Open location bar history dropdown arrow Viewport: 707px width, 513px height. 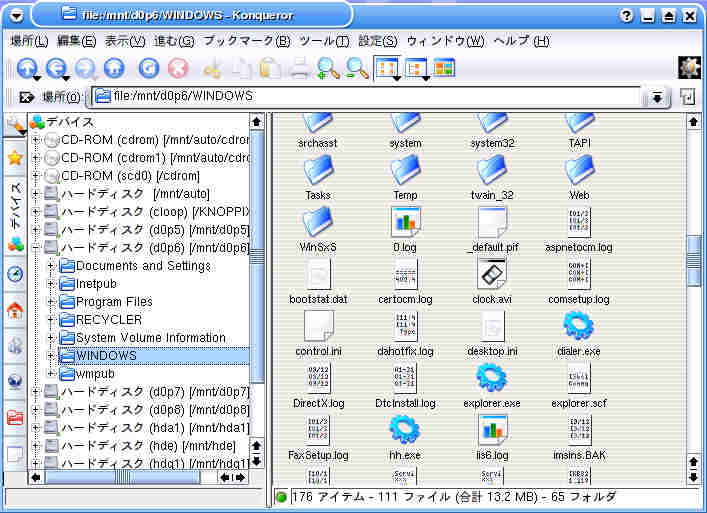(x=657, y=97)
